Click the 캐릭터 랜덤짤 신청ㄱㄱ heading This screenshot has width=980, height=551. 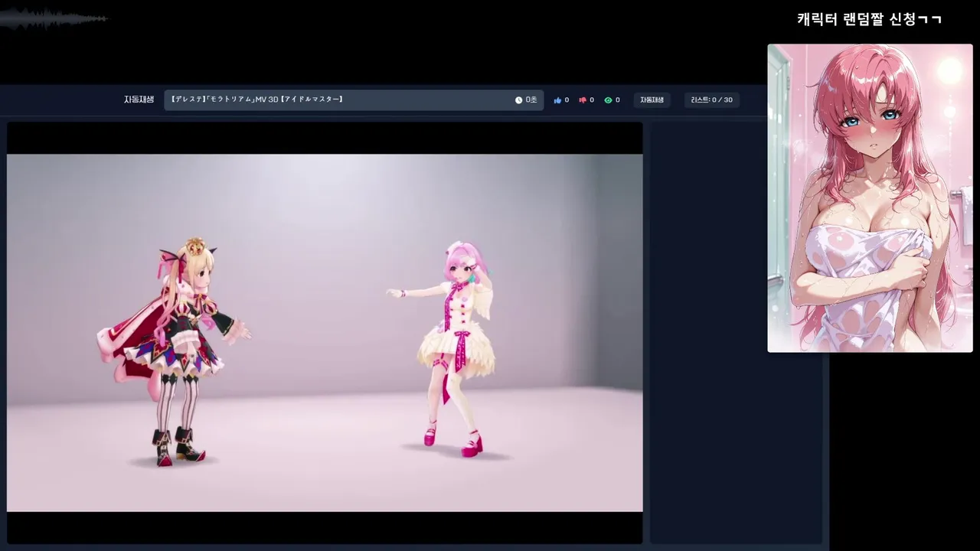point(869,19)
